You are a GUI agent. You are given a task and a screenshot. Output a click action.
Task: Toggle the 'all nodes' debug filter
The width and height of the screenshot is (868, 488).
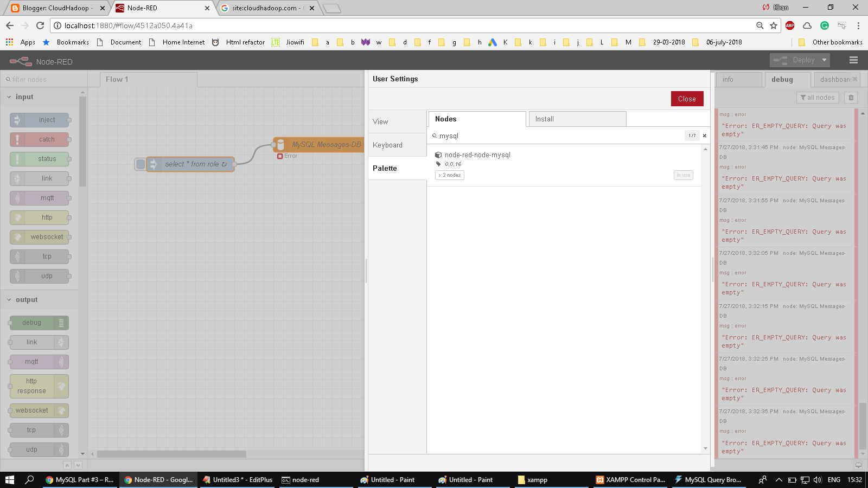(x=818, y=98)
